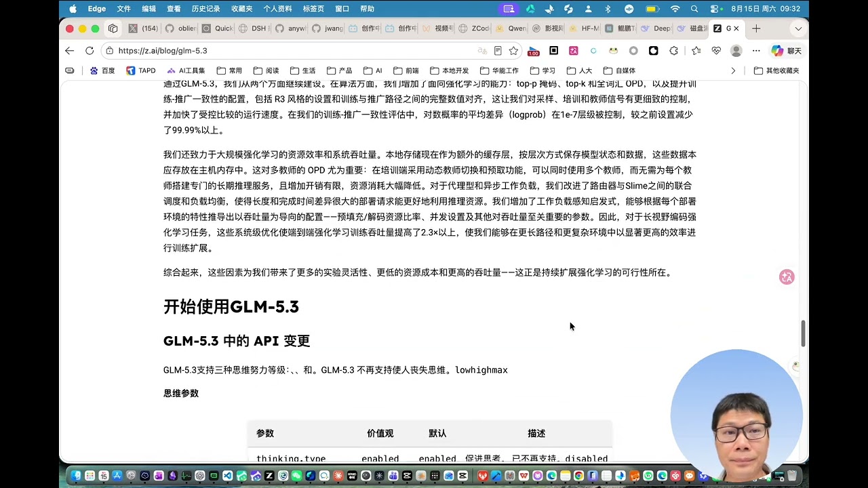
Task: Switch to the HF-M tab
Action: coord(583,28)
